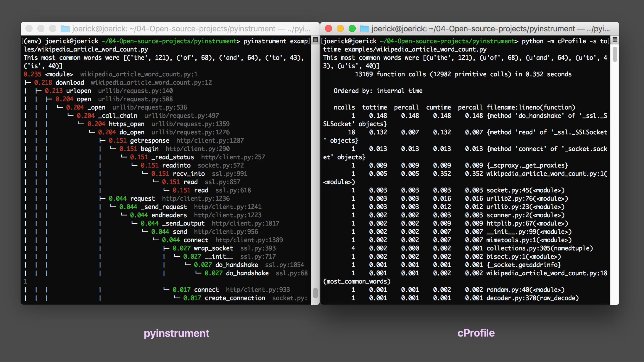Click the 'cumtime' column header
644x362 pixels.
tap(439, 107)
